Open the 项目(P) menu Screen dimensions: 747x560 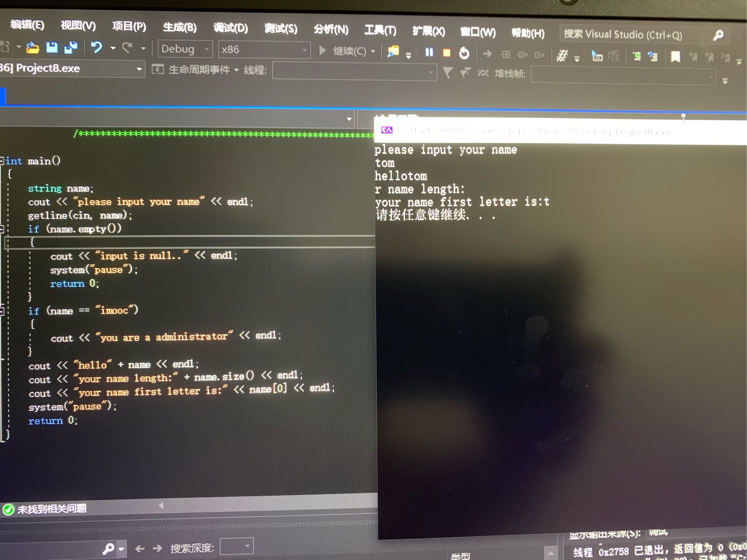pos(129,26)
